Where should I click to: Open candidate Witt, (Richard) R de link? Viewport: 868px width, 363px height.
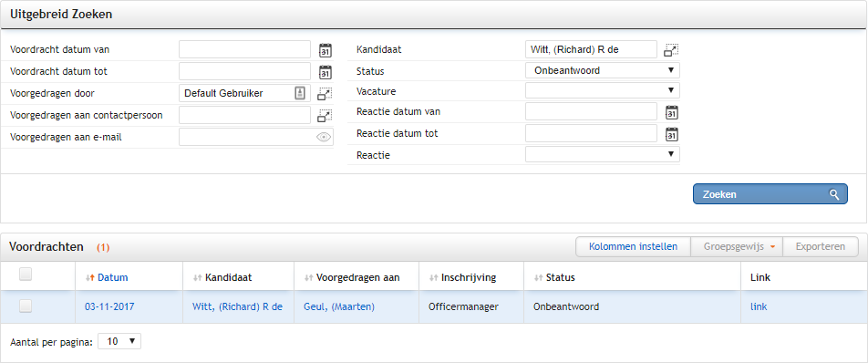(237, 306)
